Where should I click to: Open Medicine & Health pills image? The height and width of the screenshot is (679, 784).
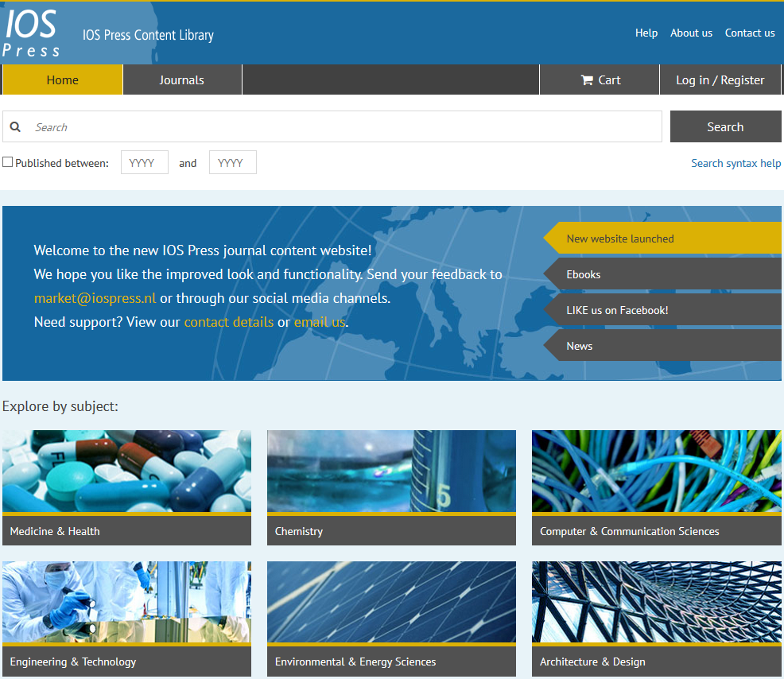tap(127, 471)
